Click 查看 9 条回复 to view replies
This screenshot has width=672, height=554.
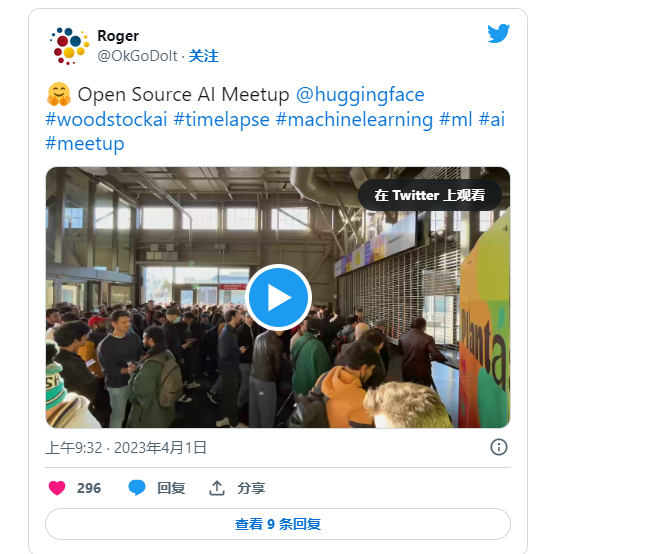pos(278,524)
